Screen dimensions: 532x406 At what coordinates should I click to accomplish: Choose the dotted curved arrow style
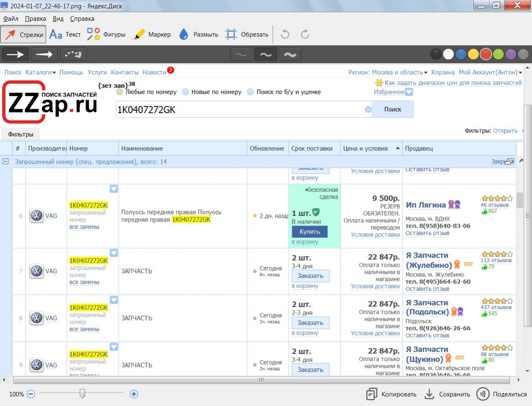pyautogui.click(x=73, y=54)
